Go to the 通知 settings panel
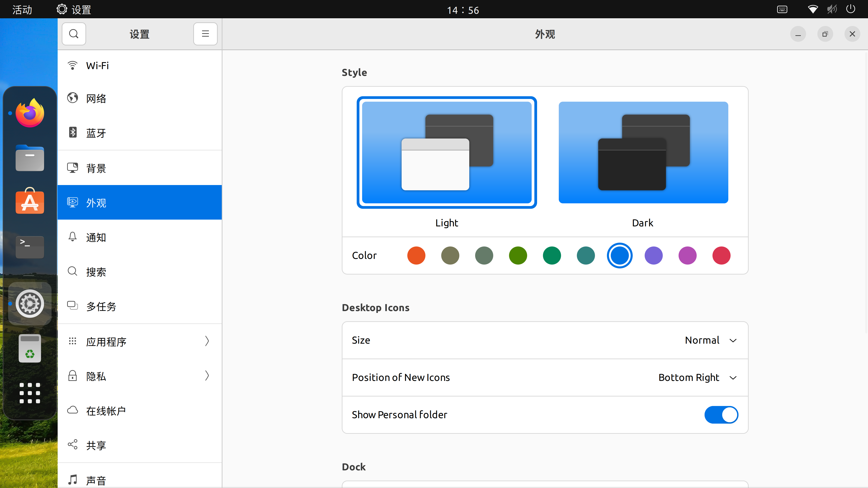This screenshot has width=868, height=488. coord(139,237)
